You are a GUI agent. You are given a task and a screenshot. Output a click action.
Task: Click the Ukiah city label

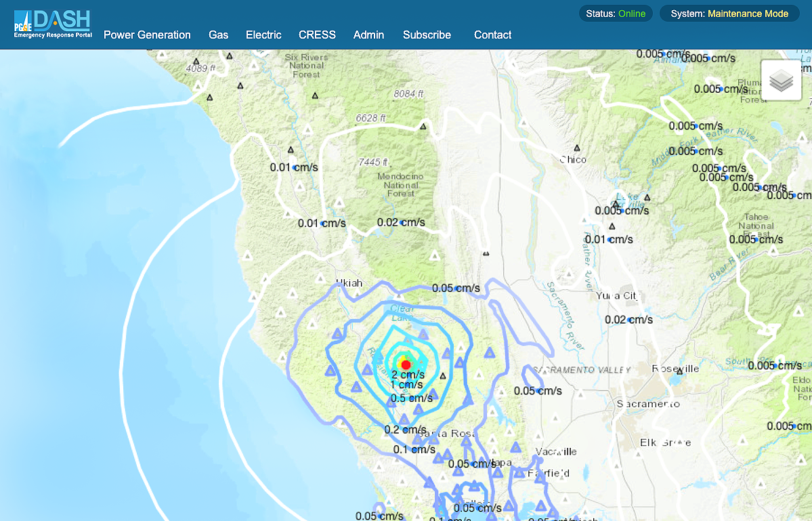[349, 283]
